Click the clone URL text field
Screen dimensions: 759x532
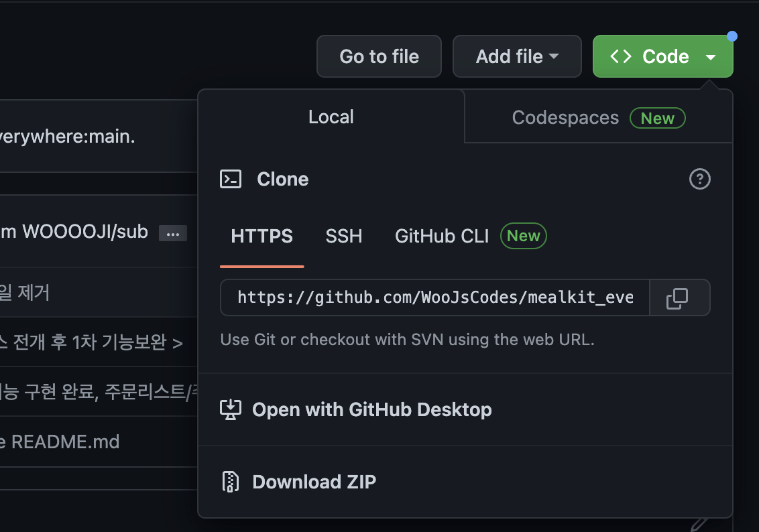tap(434, 297)
